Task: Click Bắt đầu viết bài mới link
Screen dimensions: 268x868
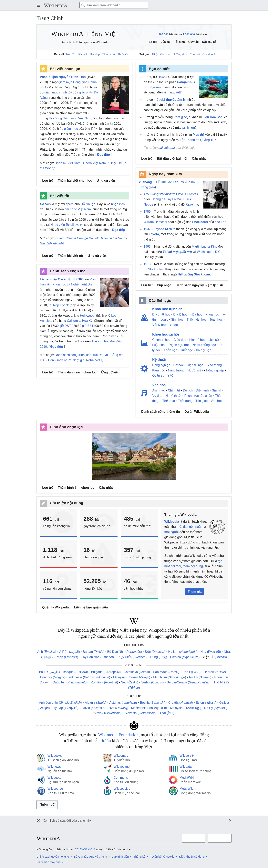Action: click(172, 158)
